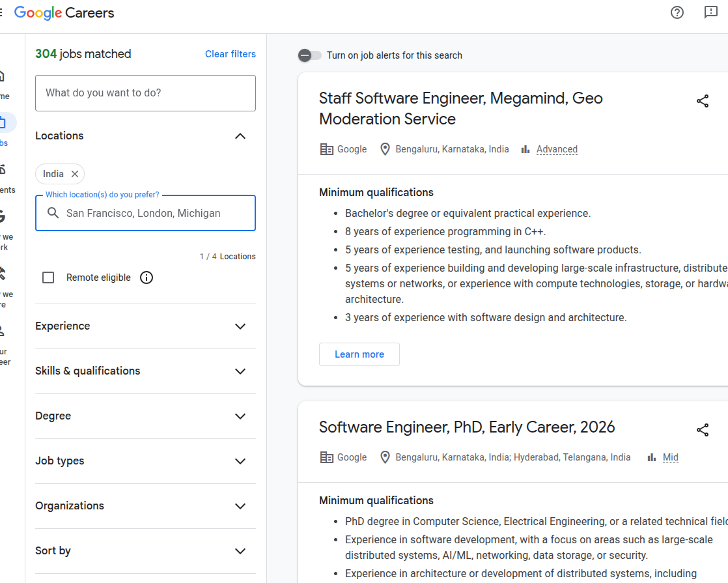
Task: Toggle job alerts for this search
Action: point(310,55)
